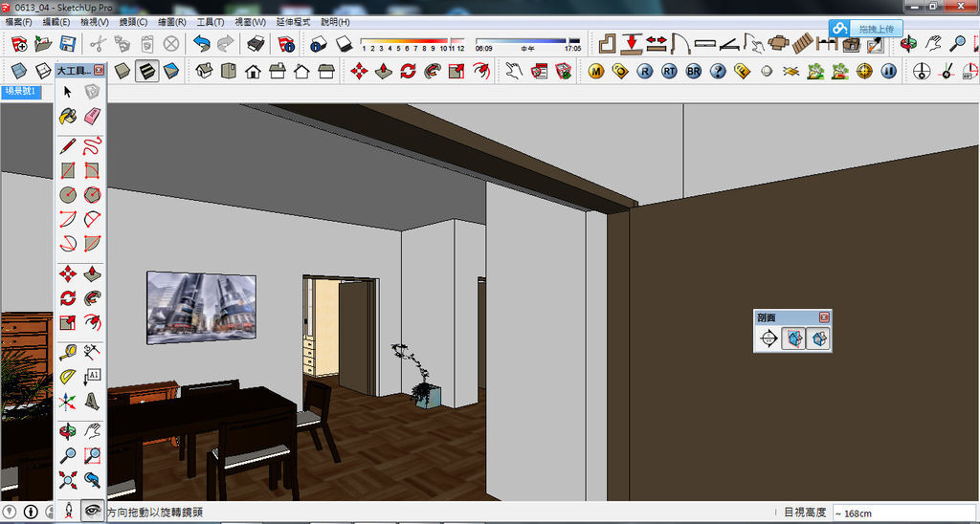Select the Freehand drawing tool

pos(93,146)
